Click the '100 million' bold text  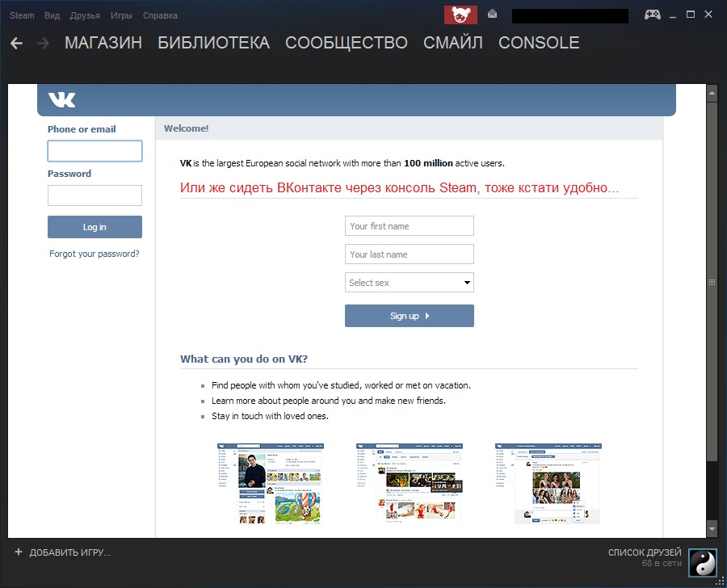pos(428,163)
